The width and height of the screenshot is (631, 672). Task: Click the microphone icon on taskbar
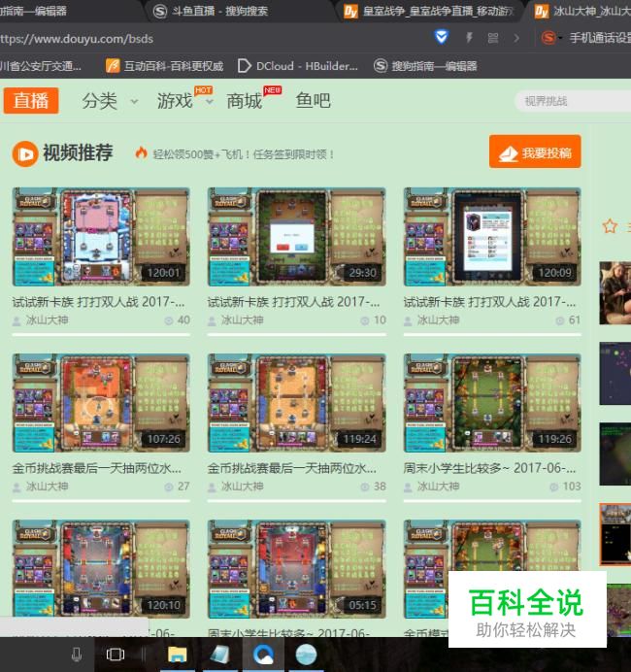[x=77, y=655]
